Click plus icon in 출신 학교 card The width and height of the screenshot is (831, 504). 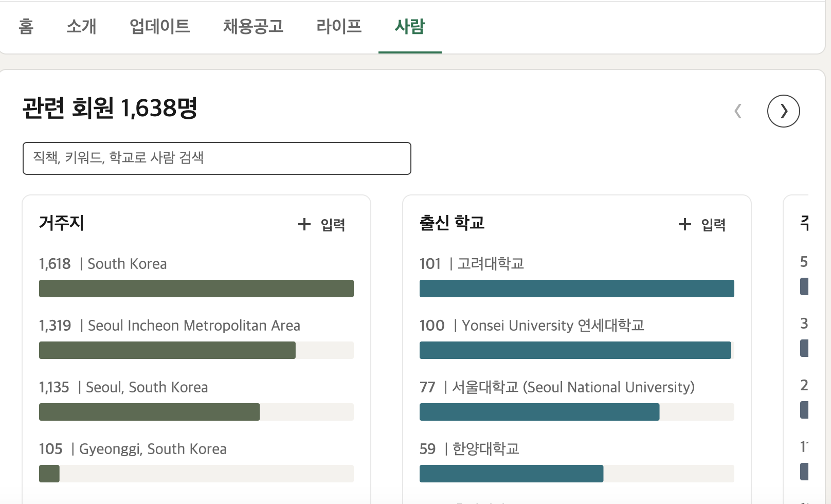pos(685,224)
